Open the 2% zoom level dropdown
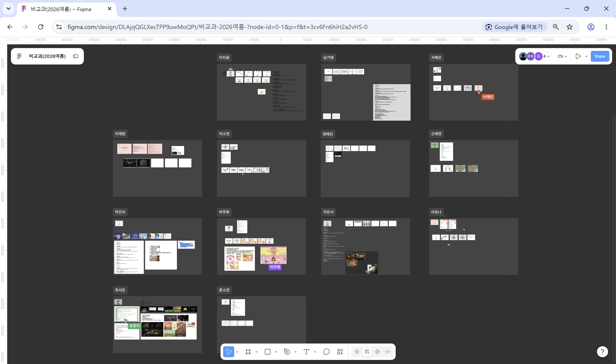Screen dimensions: 616x364 coord(562,56)
